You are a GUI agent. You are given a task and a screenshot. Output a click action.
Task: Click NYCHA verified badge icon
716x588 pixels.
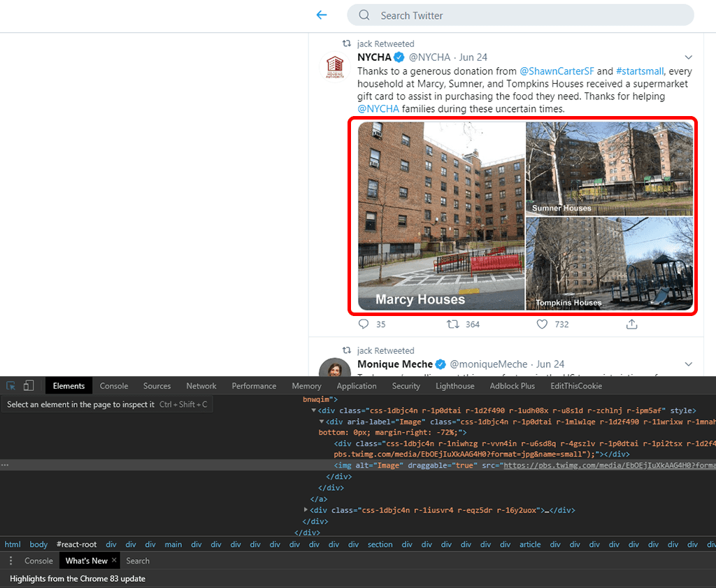(399, 57)
